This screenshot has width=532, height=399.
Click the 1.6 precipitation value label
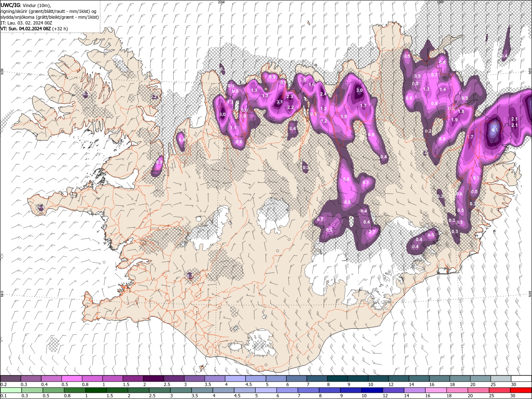[312, 84]
